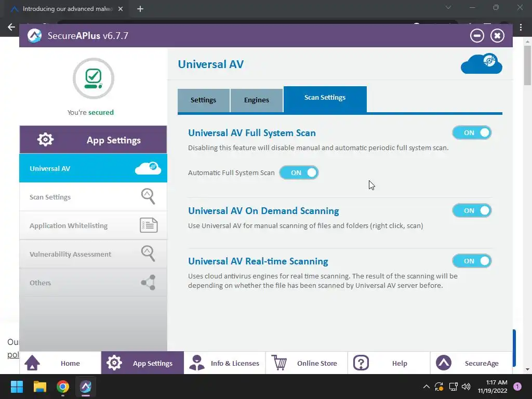Click the volume speaker tray icon
This screenshot has height=399, width=532.
point(466,387)
